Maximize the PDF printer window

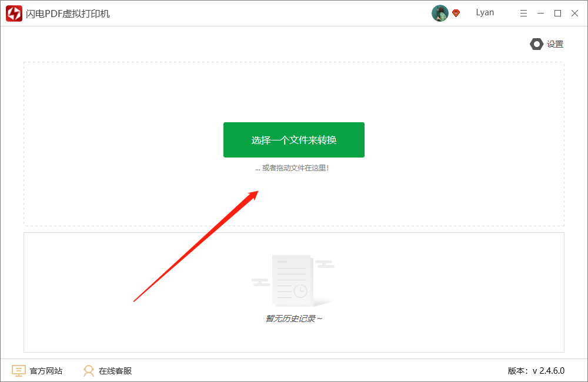tap(557, 14)
